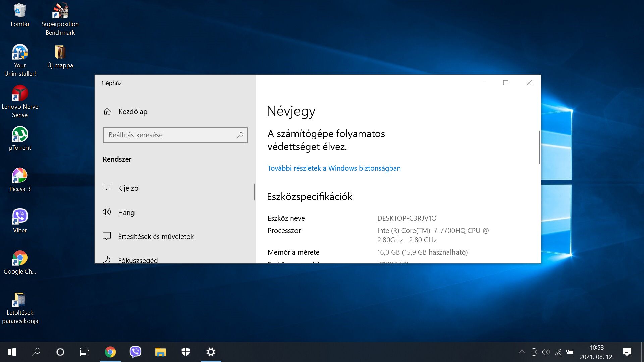Open Értesítések és műveletek section
The height and width of the screenshot is (362, 644).
(155, 236)
